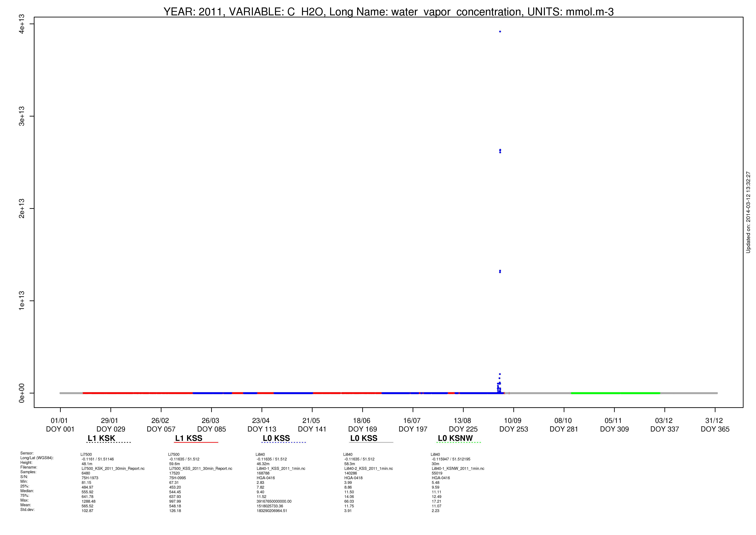Click the 1e+13 y-axis tick label
Screen dimensions: 756x535
22,300
